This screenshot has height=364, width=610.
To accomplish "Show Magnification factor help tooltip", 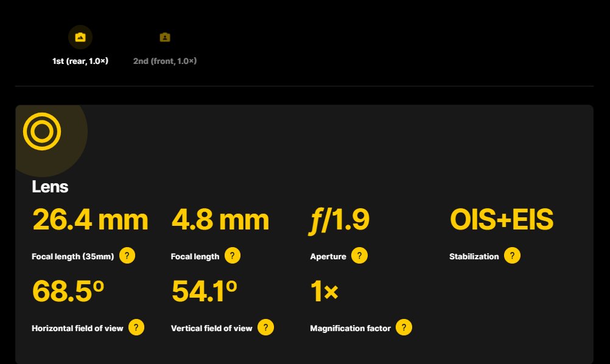I will [404, 327].
